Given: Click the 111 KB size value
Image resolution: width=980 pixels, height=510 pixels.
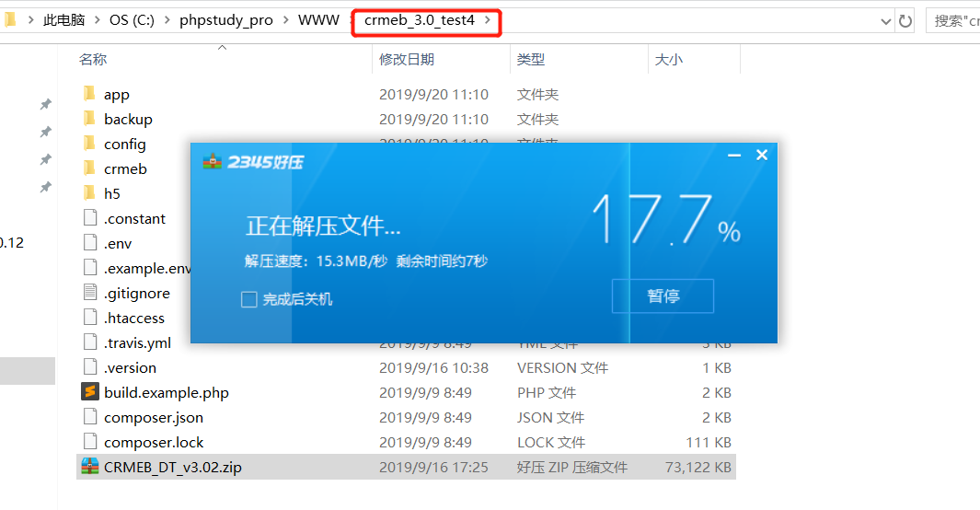Looking at the screenshot, I should pos(709,443).
